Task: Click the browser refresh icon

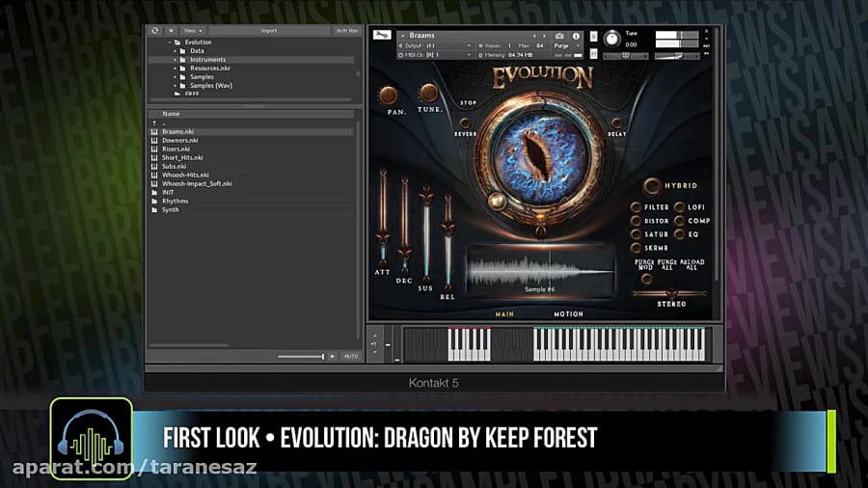Action: tap(155, 30)
